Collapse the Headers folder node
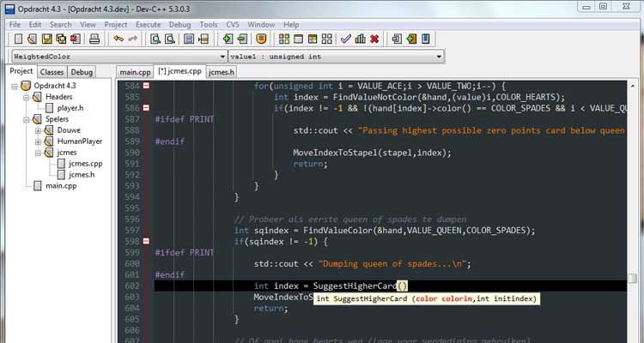The height and width of the screenshot is (343, 644). coord(27,97)
